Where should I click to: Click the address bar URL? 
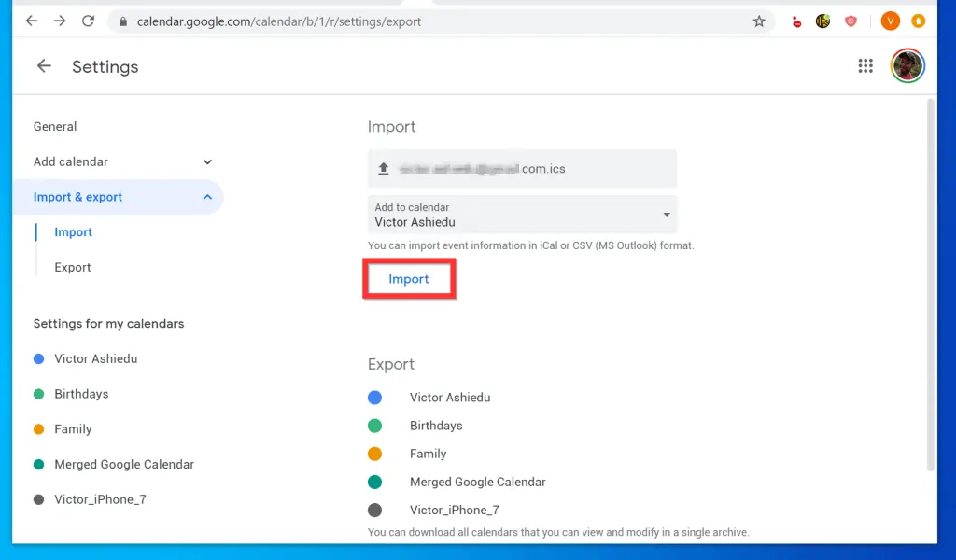click(280, 21)
